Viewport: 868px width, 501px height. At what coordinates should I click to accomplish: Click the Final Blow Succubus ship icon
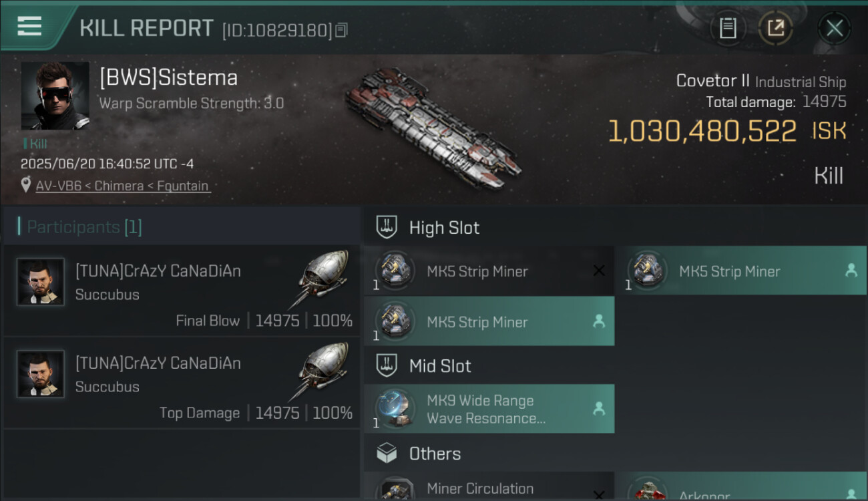322,276
